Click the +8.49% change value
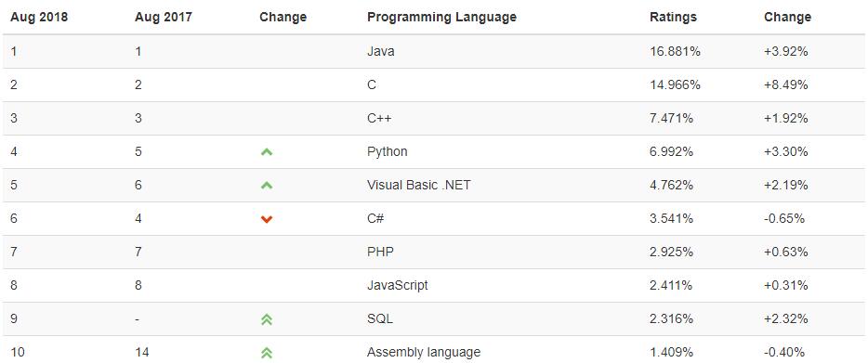This screenshot has height=363, width=868. click(x=786, y=84)
